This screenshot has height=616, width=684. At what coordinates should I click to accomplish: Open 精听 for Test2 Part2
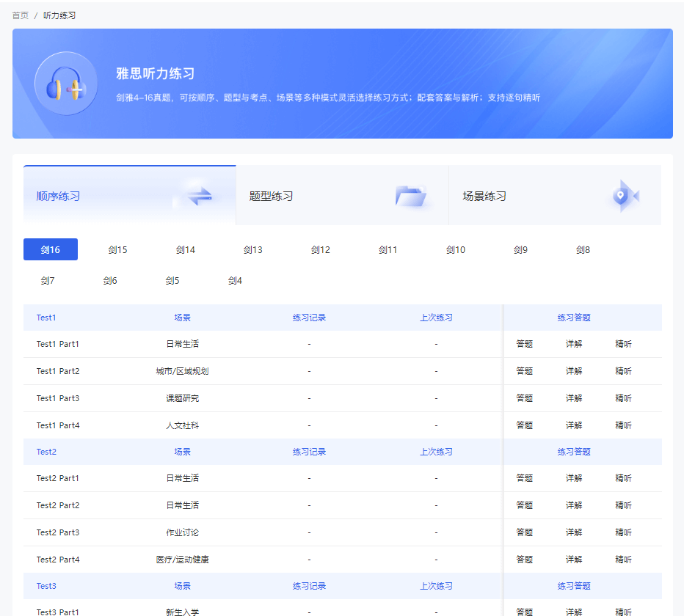623,505
